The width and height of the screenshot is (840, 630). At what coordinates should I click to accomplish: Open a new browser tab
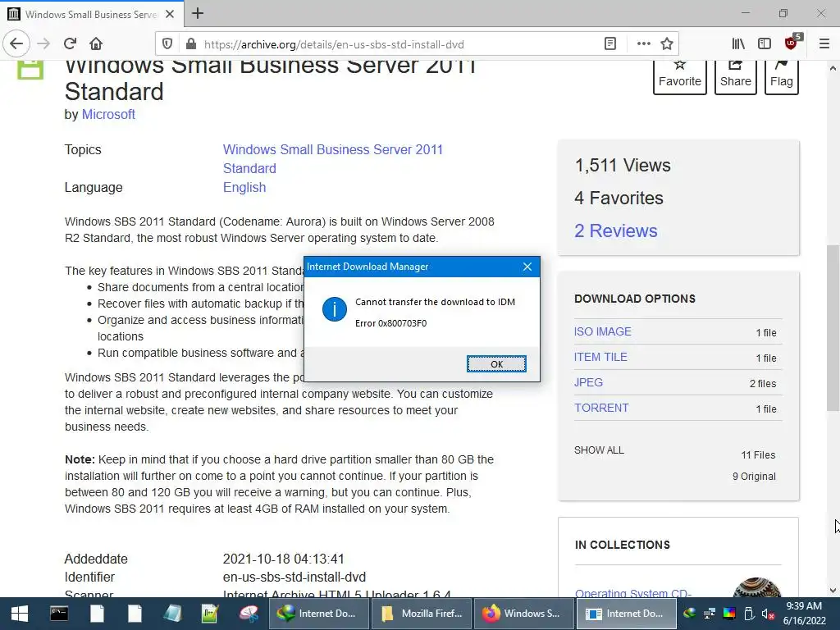(197, 13)
